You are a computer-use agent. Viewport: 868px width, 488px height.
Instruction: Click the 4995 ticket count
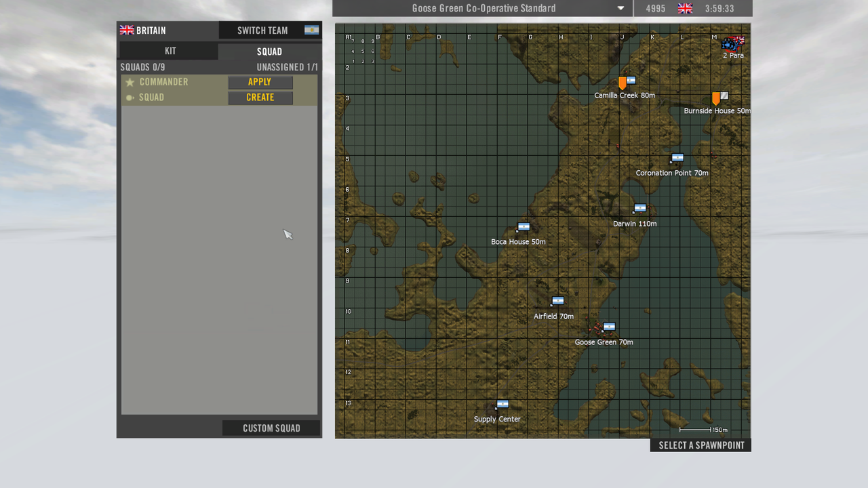[x=655, y=9]
